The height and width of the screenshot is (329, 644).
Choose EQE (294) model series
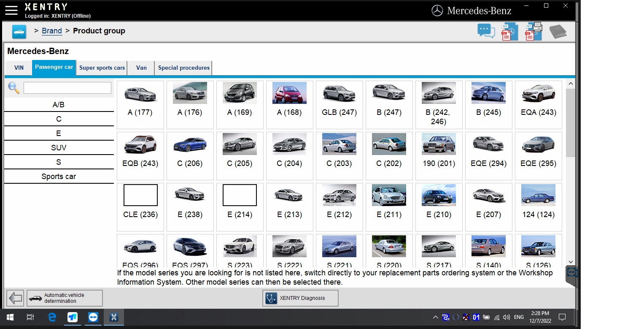point(489,156)
